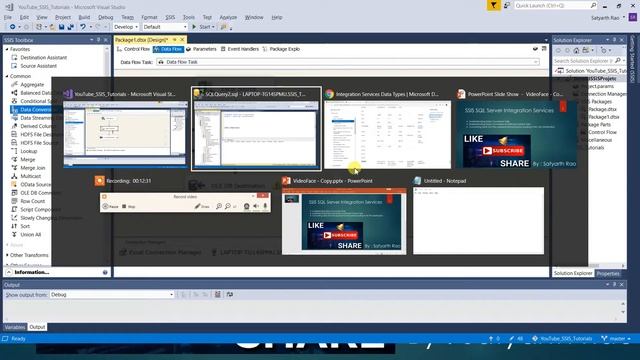
Task: Switch to the Properties tab beside Solution Explorer
Action: point(608,273)
